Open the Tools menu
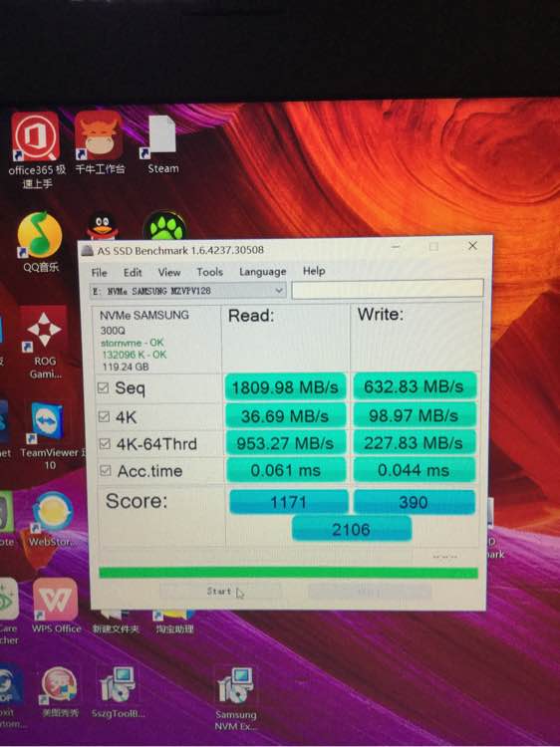This screenshot has width=560, height=747. point(209,272)
